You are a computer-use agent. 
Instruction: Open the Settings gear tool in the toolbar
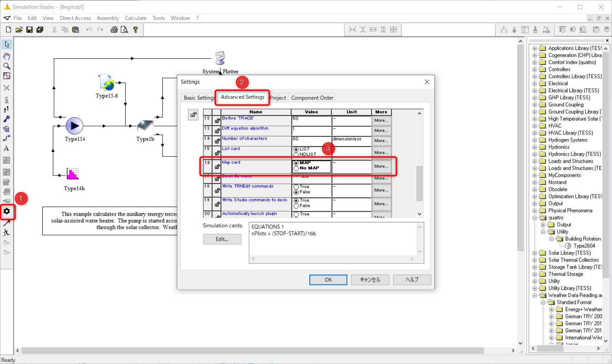(6, 212)
